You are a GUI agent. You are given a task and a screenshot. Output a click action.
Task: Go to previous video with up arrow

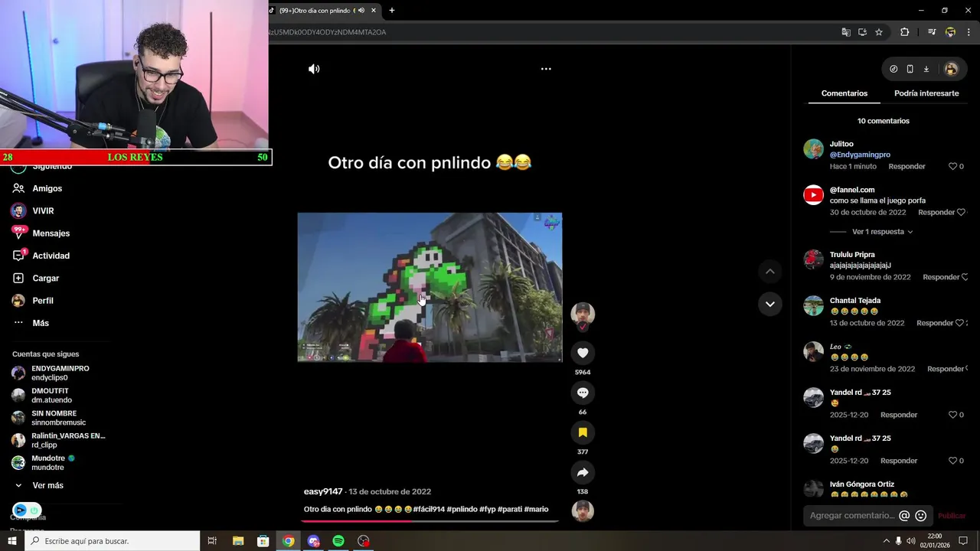click(770, 272)
